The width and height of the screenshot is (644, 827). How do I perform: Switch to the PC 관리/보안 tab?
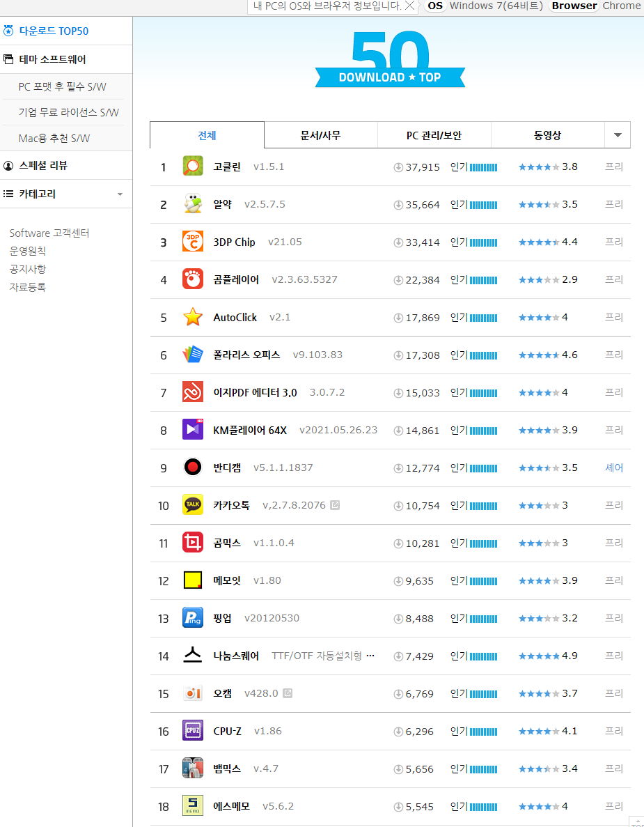pos(434,135)
